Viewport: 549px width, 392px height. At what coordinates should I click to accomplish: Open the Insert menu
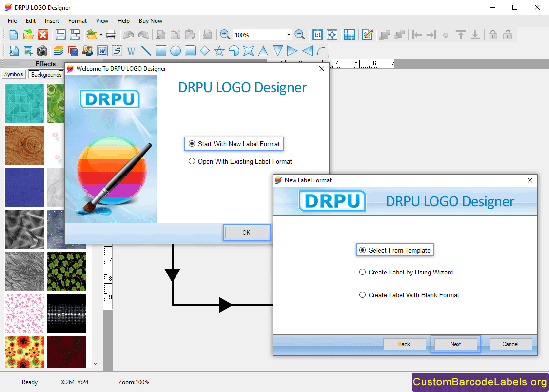[x=52, y=21]
